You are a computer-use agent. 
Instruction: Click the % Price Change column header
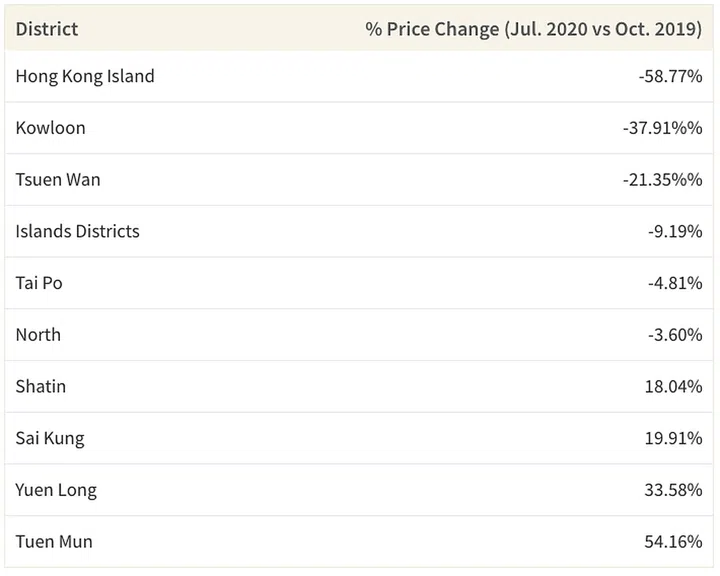coord(533,28)
